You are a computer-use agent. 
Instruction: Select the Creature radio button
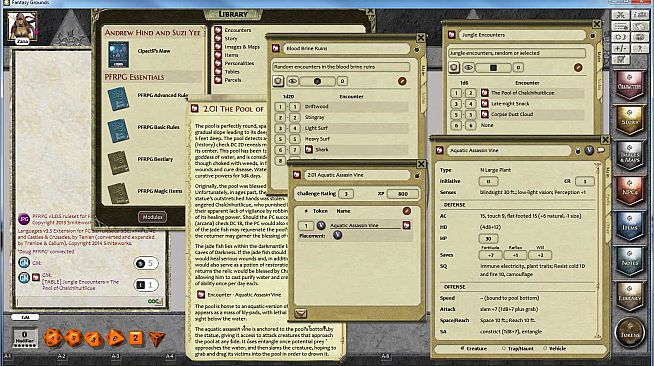[x=462, y=348]
